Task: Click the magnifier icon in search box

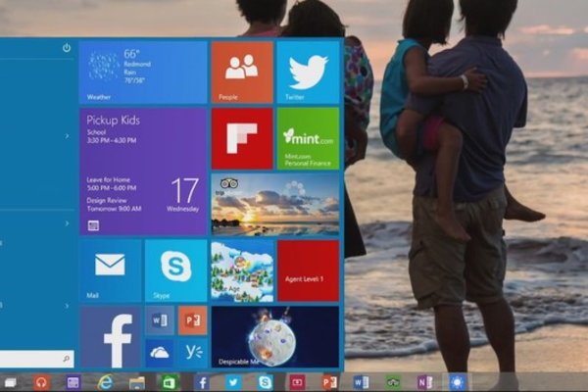Action: 66,359
